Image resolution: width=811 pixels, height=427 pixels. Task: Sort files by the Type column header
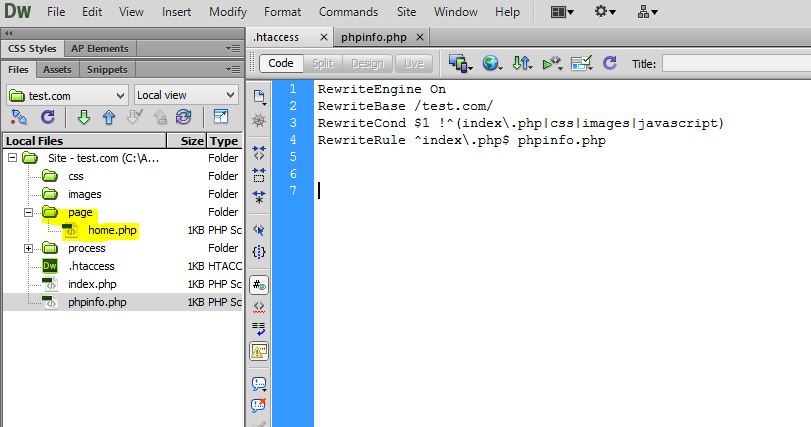pos(224,141)
